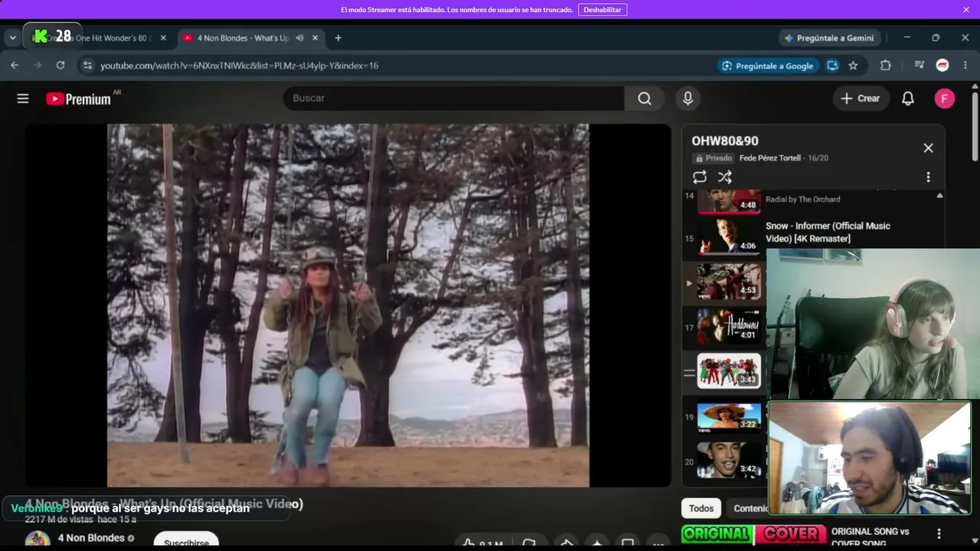Open the ORIGINAL vs COVER video thumbnail
980x551 pixels.
pyautogui.click(x=754, y=534)
